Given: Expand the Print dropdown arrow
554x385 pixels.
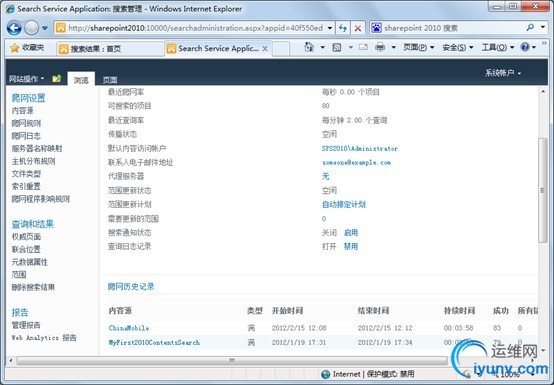Looking at the screenshot, I should pos(393,47).
